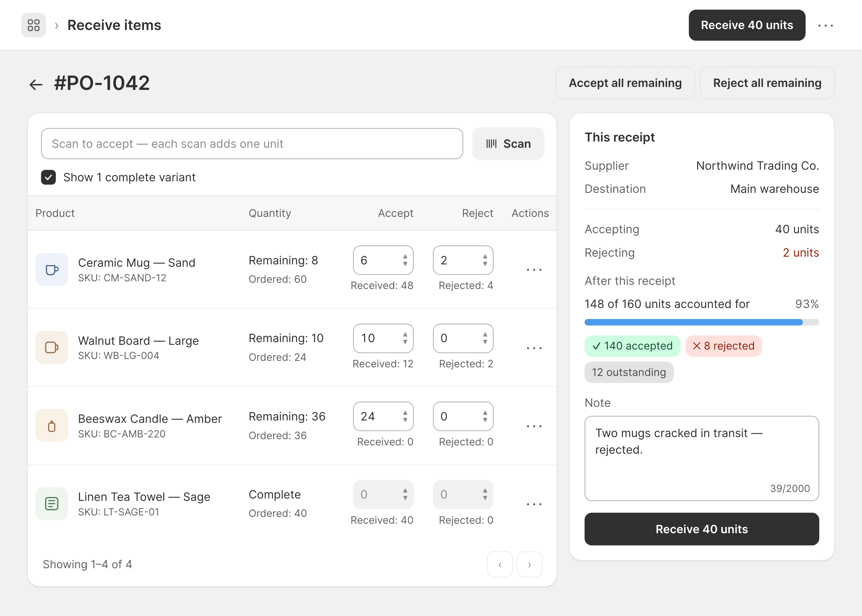Click the Accept column header
The image size is (862, 616).
(395, 213)
